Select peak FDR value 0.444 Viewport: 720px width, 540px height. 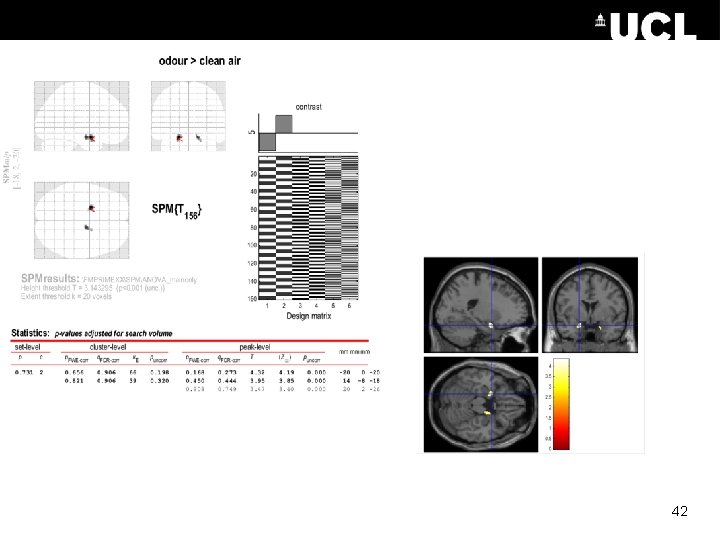227,381
